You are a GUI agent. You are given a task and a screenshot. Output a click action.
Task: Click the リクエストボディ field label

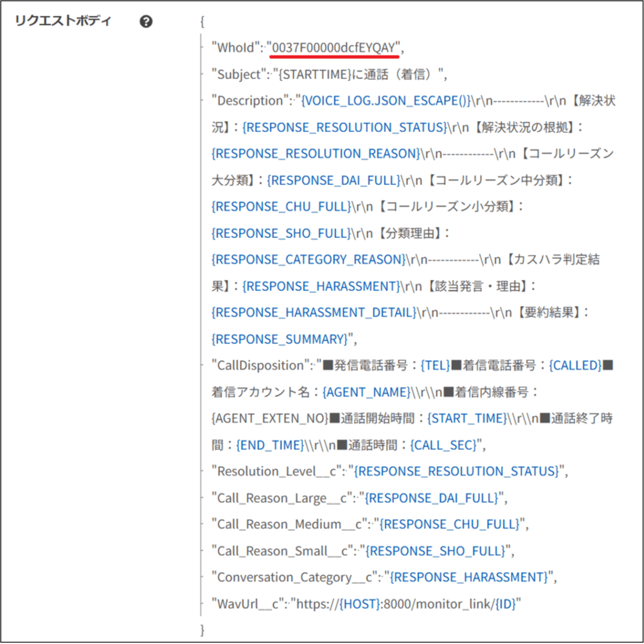pyautogui.click(x=63, y=21)
